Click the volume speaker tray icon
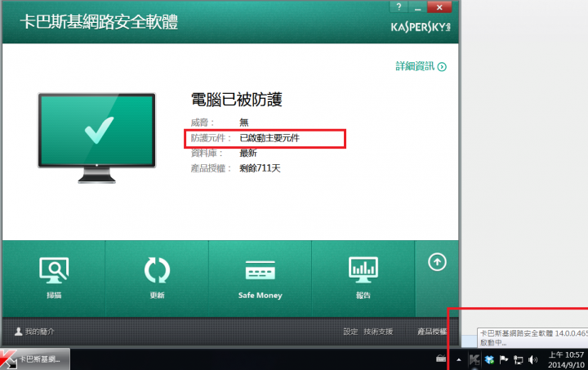588x370 pixels. coord(532,360)
